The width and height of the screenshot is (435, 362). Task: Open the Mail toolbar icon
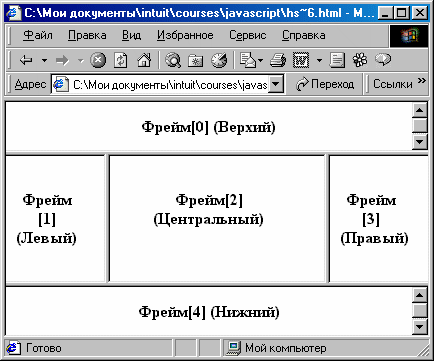point(248,60)
